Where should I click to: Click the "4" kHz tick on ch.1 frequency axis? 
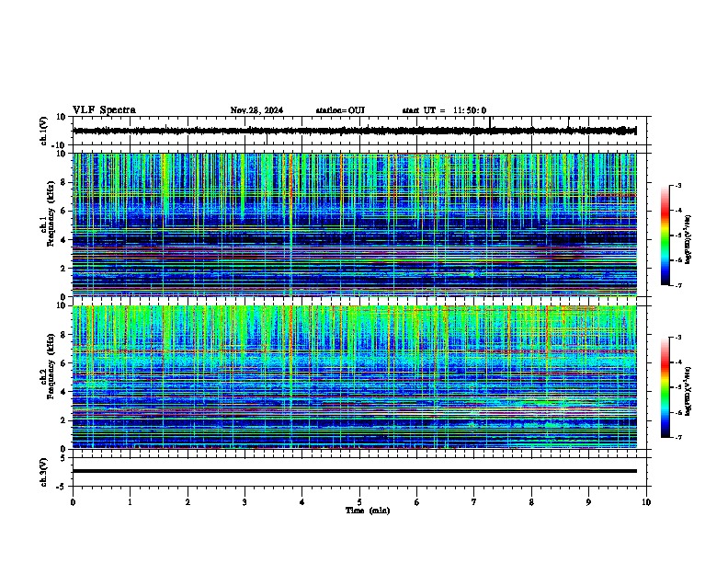64,240
